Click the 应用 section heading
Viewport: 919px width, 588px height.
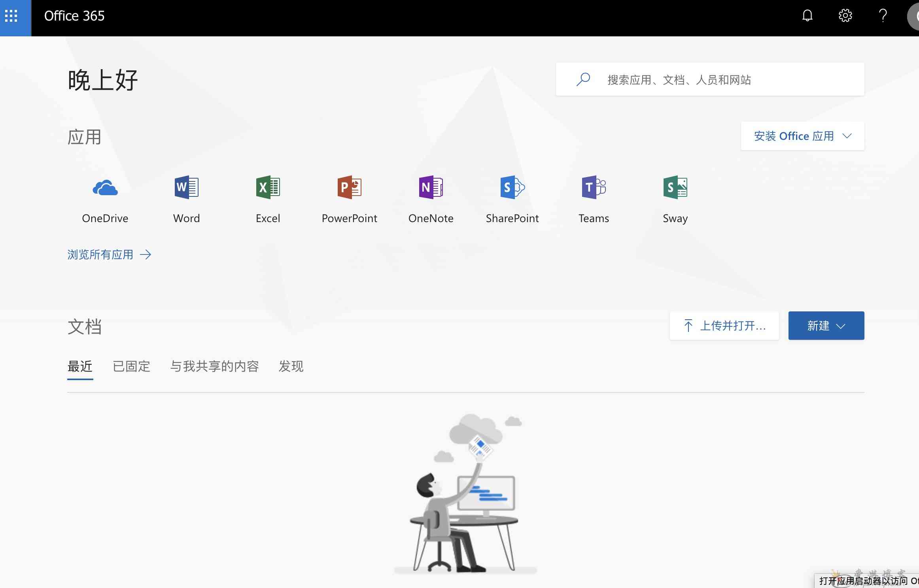84,137
